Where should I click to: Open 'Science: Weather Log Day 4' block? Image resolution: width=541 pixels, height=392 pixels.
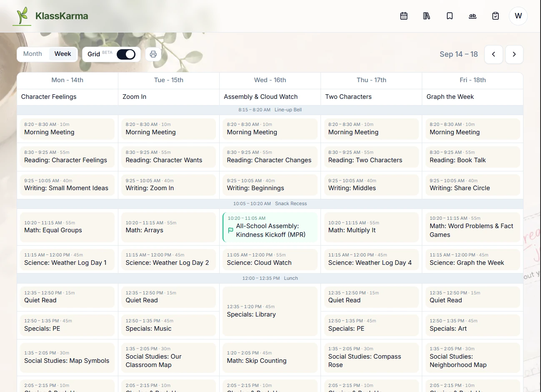371,259
